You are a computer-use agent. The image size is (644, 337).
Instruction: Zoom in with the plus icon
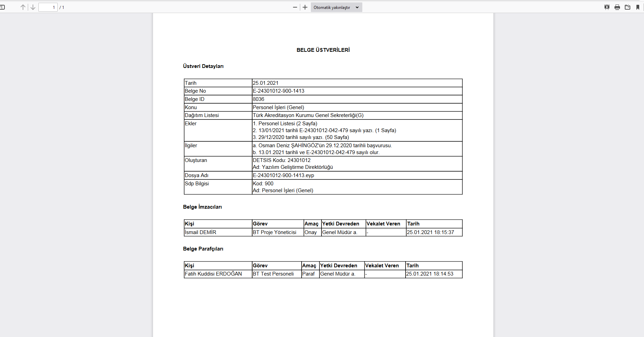305,7
